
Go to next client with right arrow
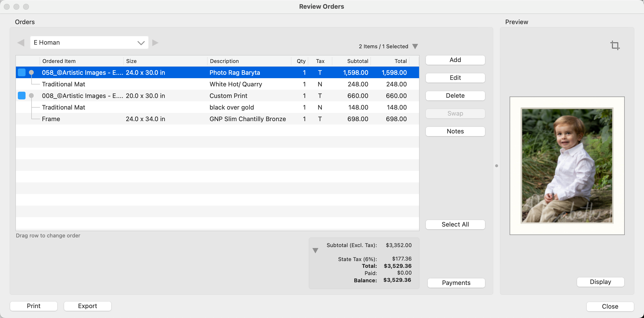point(155,42)
